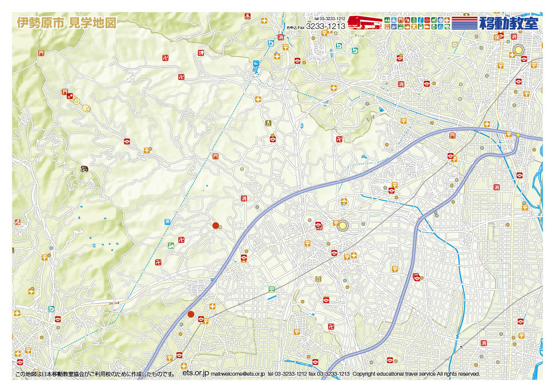
Task: Click the green building icon on the railway line
Action: (271, 289)
